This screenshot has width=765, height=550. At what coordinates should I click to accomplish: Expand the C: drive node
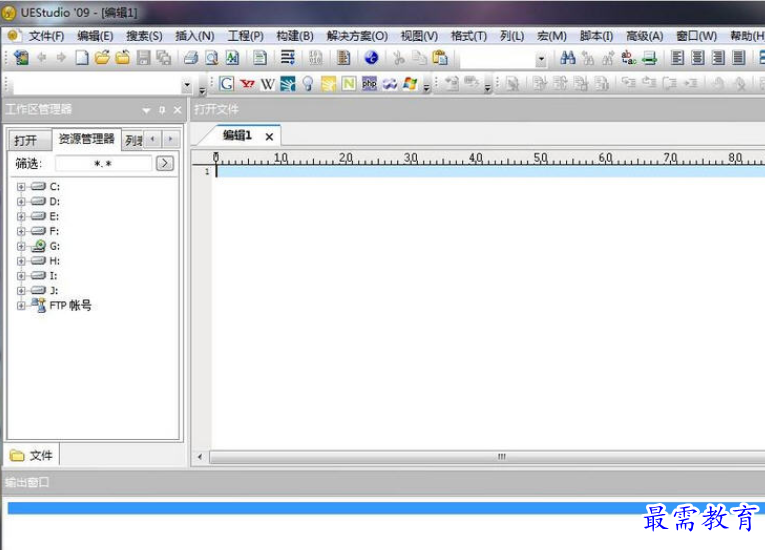(20, 186)
